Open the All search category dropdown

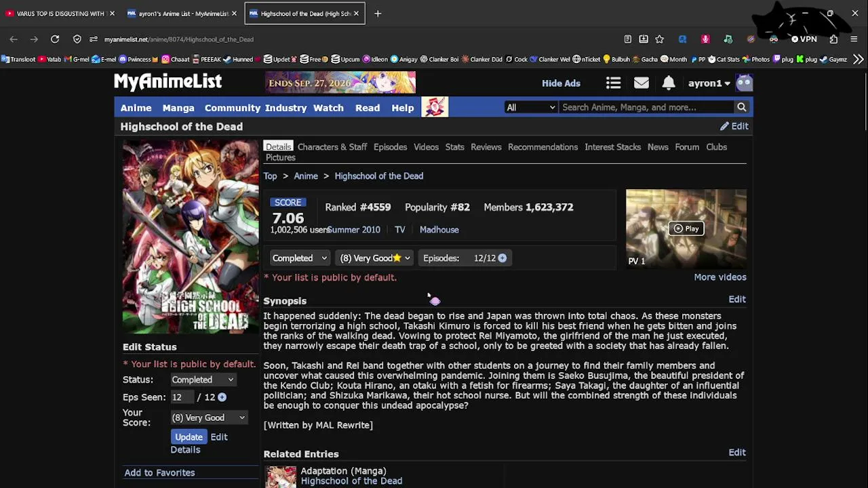(x=531, y=107)
